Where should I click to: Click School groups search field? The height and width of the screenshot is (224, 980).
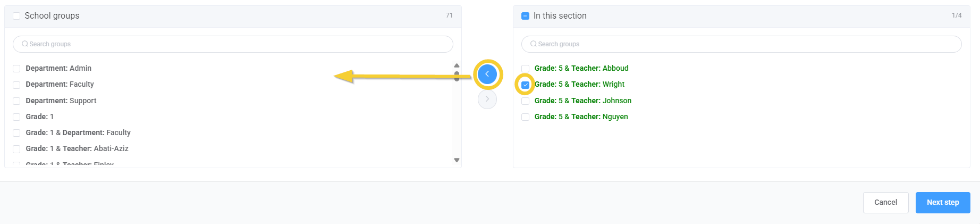click(234, 44)
